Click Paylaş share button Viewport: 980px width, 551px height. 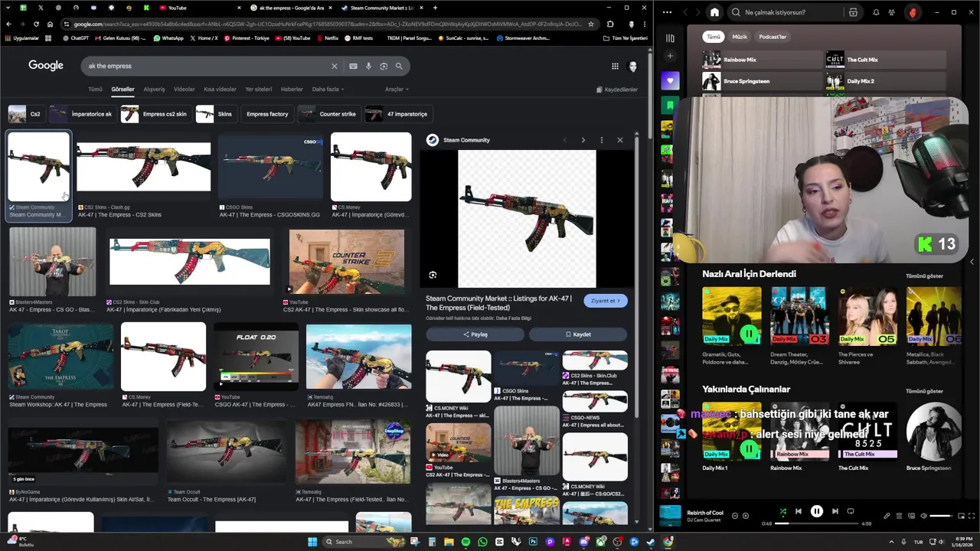475,334
